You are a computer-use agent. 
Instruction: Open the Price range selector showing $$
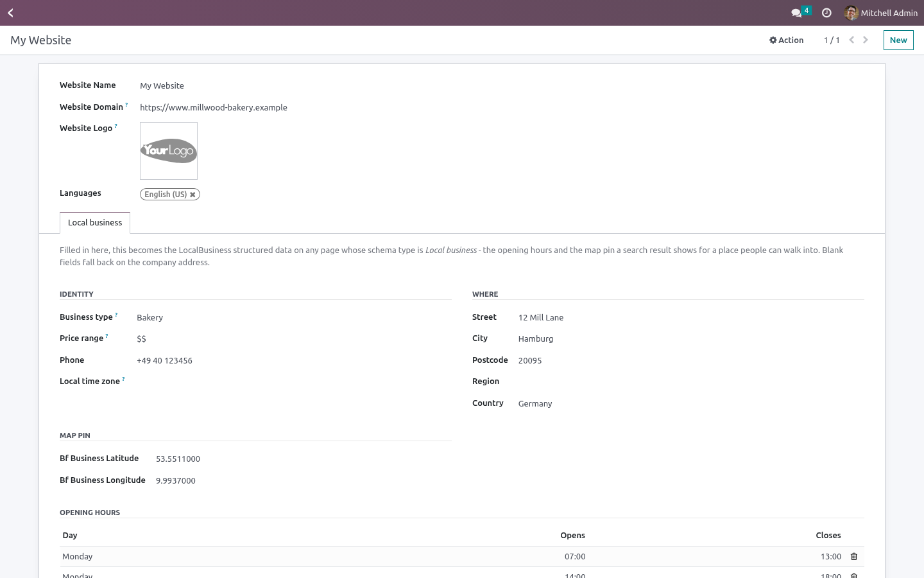pos(294,338)
